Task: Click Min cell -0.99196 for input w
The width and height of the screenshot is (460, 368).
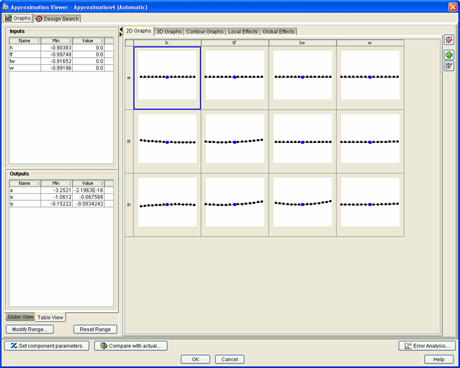Action: (x=56, y=68)
